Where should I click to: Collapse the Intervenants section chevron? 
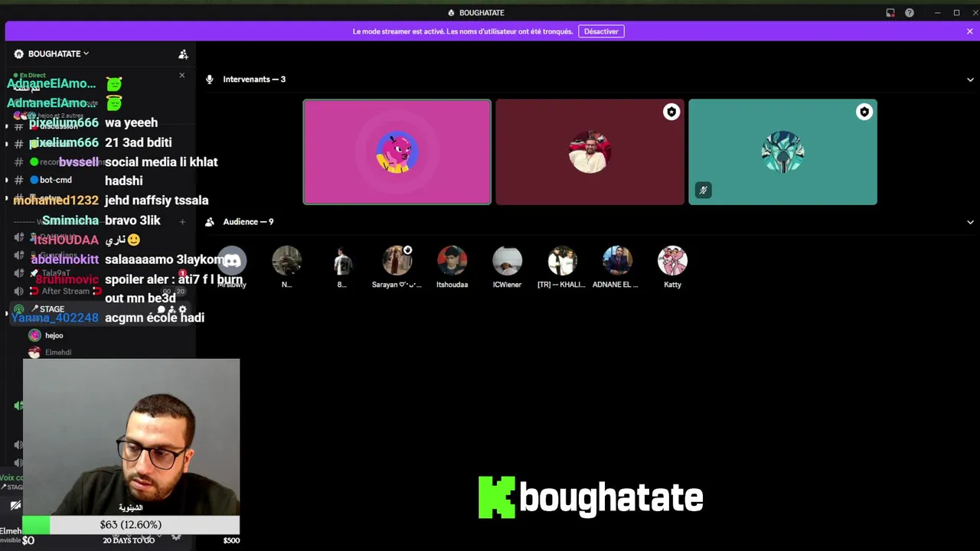(970, 80)
